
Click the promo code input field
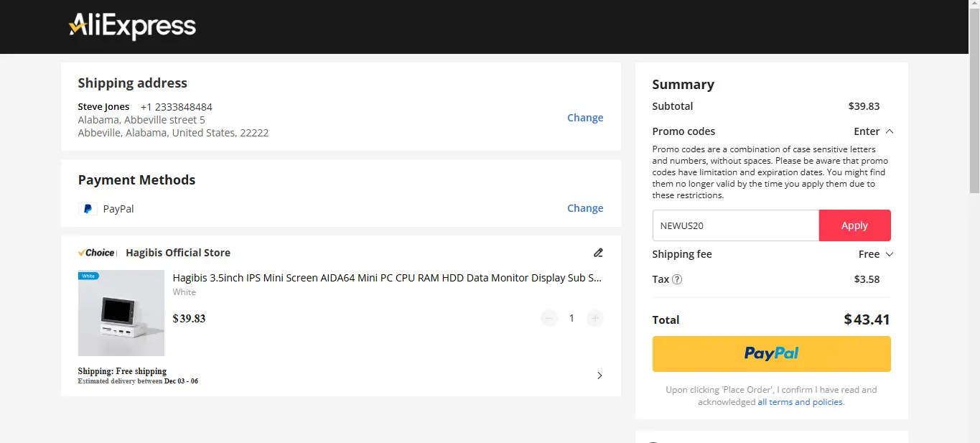[x=735, y=225]
